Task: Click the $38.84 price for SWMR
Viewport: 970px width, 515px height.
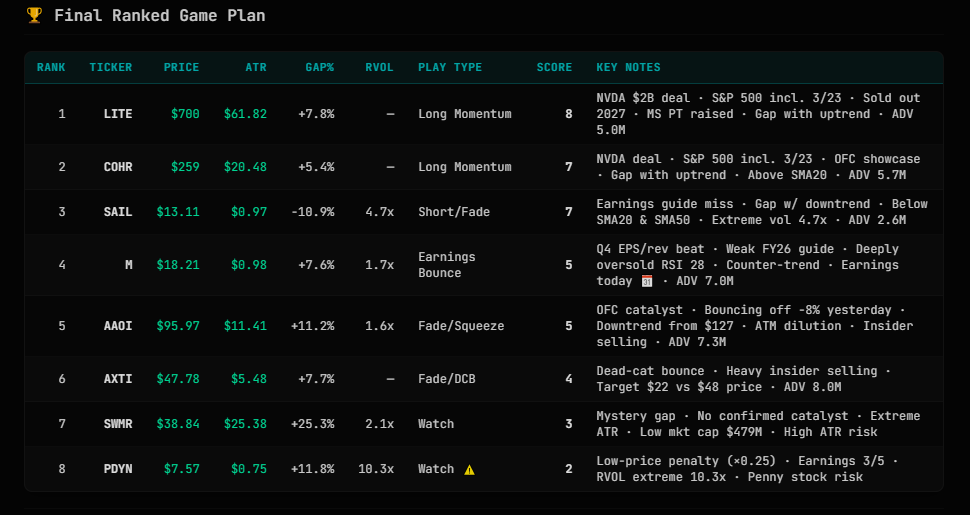Action: pos(178,424)
